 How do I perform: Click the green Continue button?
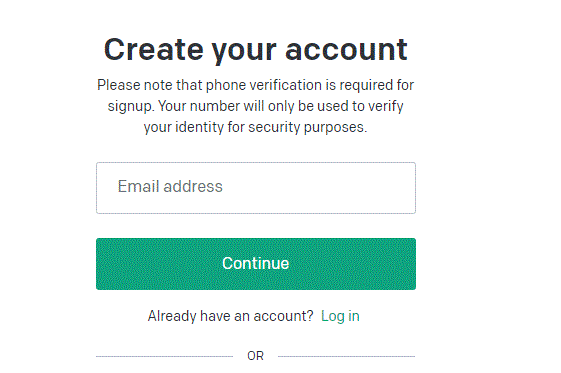[256, 264]
